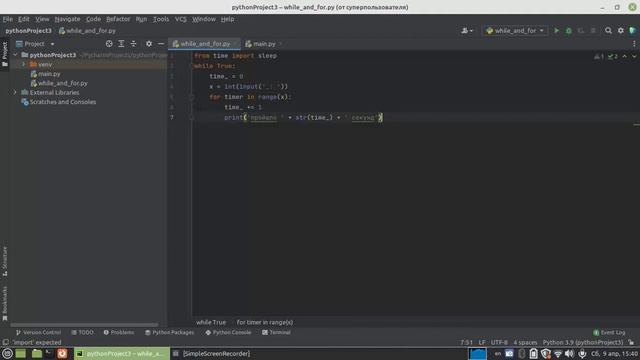Click cursor position 7:51 in status bar
640x360 pixels.
(x=466, y=342)
